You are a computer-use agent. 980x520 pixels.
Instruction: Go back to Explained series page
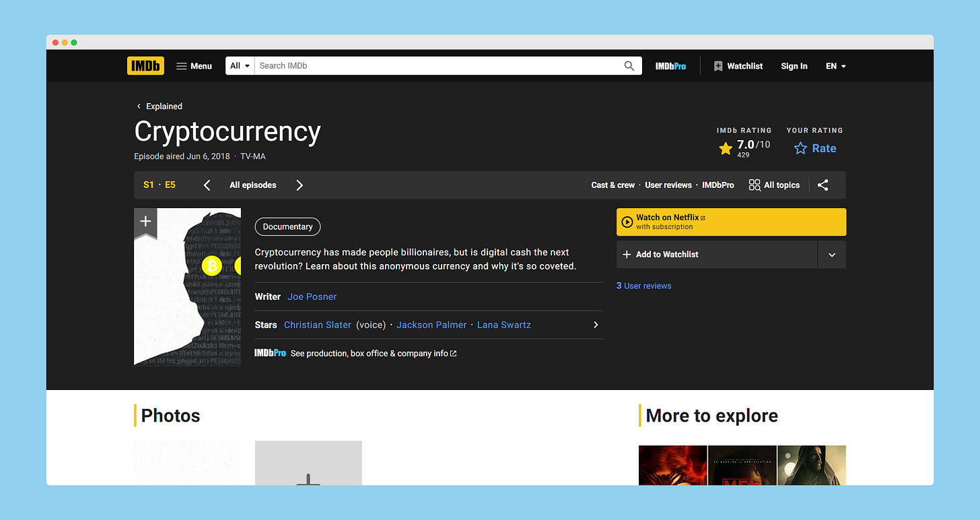tap(159, 106)
